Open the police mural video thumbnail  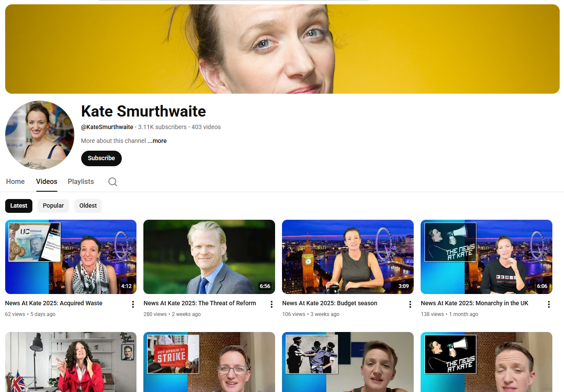348,362
